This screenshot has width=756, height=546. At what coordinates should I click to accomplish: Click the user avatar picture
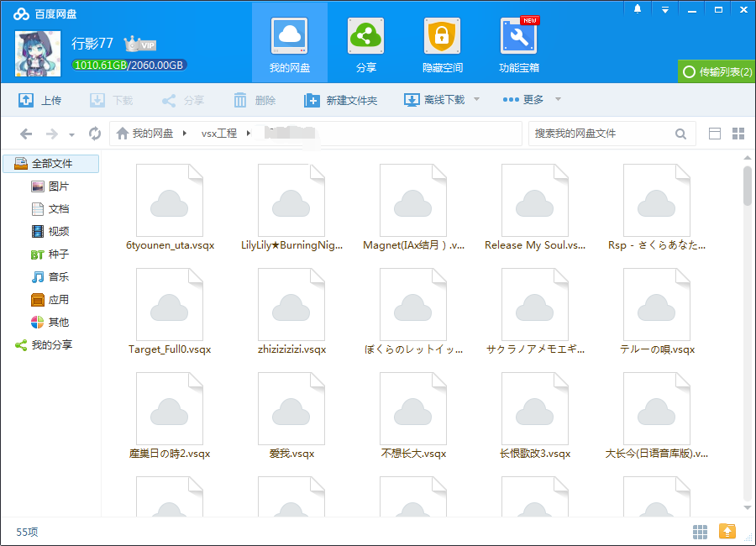click(x=38, y=54)
